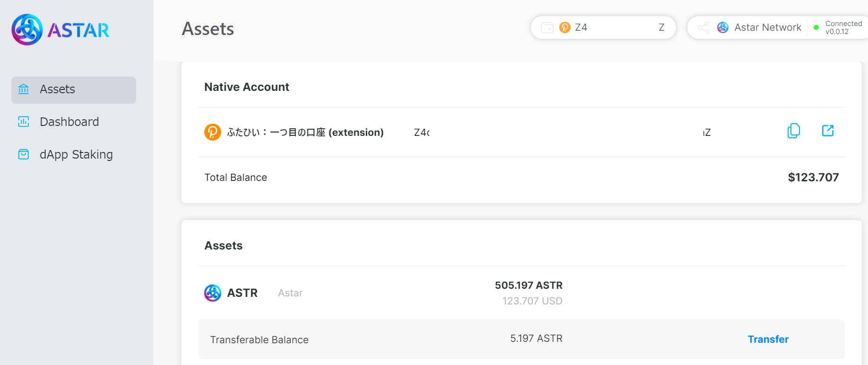
Task: Click the Connected v0.0.12 status indicator
Action: (838, 27)
